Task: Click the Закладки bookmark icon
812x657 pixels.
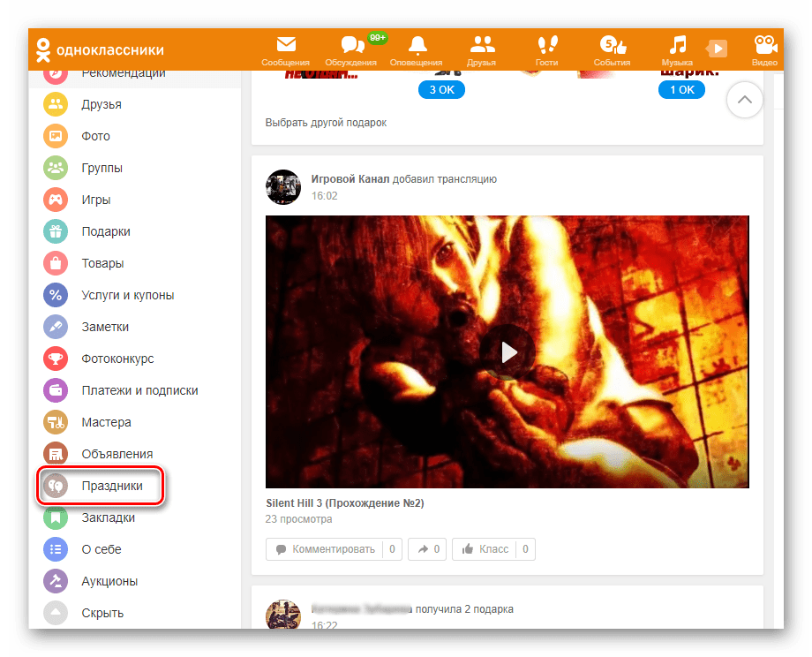Action: (x=56, y=517)
